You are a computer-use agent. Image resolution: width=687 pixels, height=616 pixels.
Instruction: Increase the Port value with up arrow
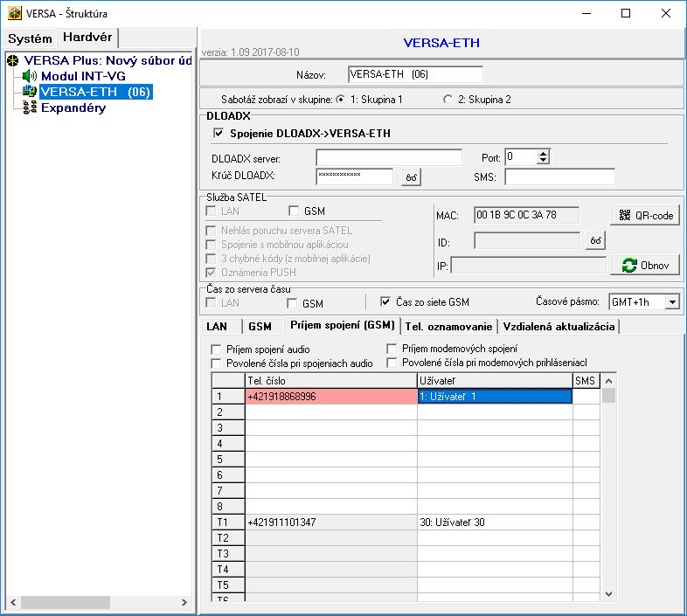(544, 154)
